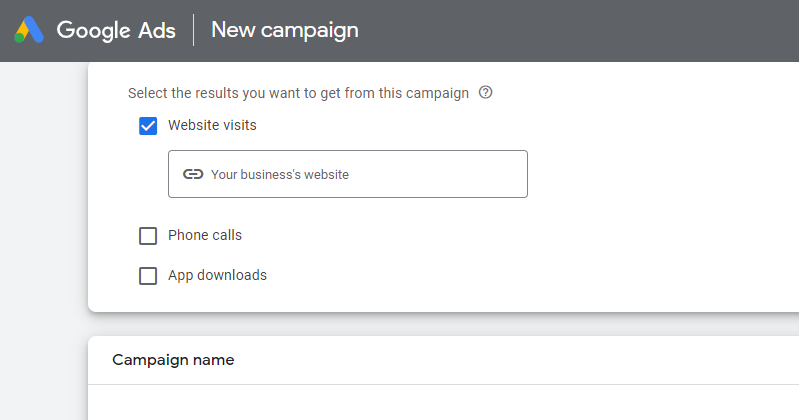Click the gap between results and Campaign name cards
Image resolution: width=799 pixels, height=420 pixels.
point(400,324)
